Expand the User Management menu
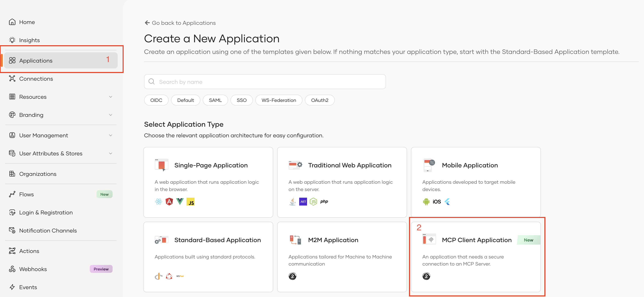 tap(111, 135)
